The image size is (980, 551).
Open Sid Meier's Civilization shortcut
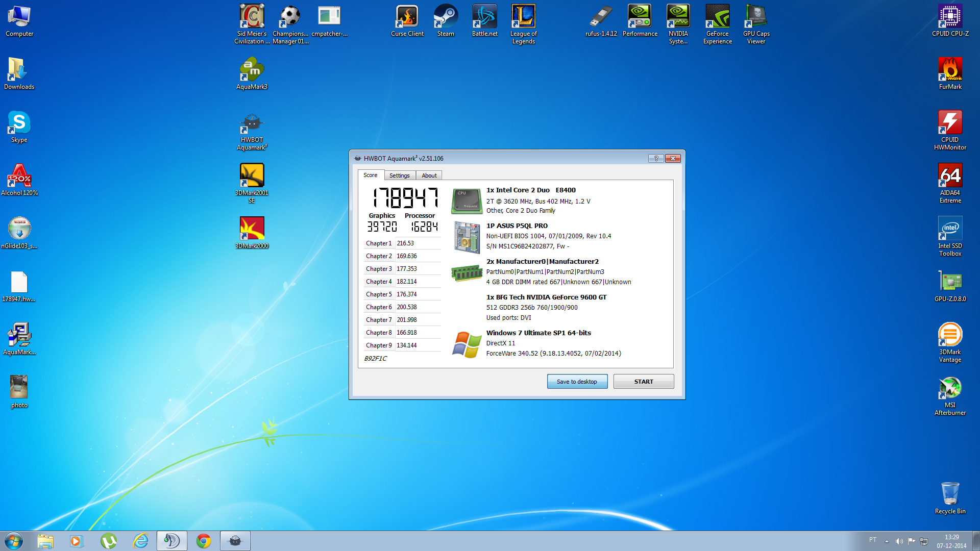pos(252,24)
